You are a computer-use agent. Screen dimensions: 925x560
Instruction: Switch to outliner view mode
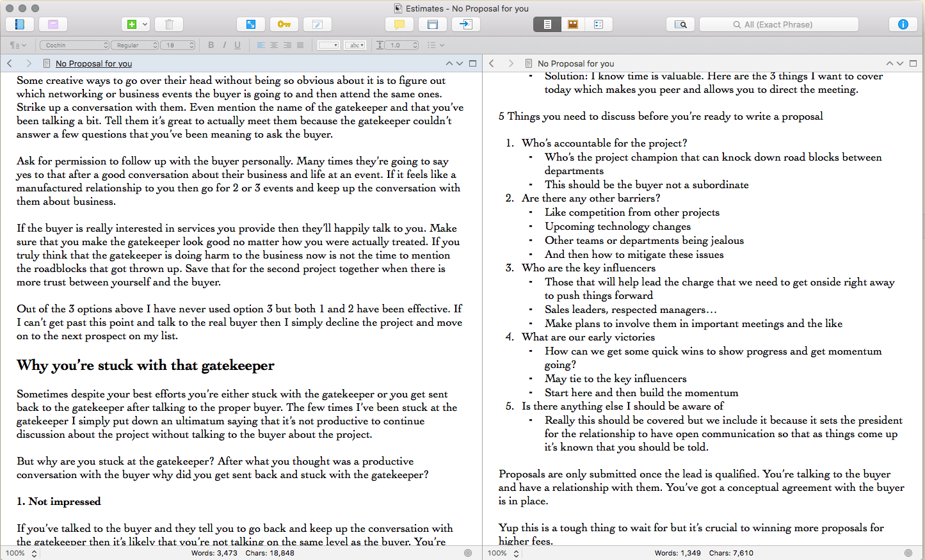pos(599,24)
